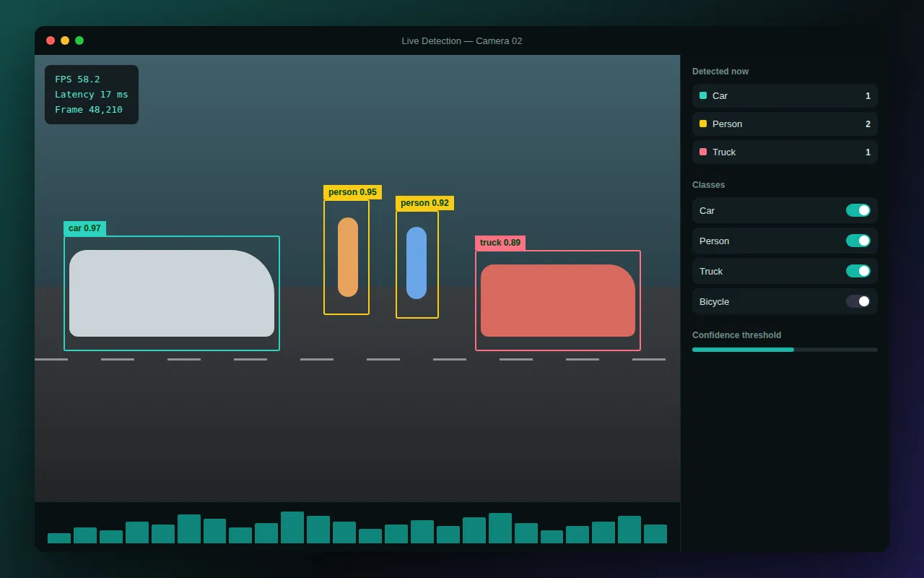The image size is (924, 578).
Task: Adjust the Confidence threshold slider
Action: 785,350
